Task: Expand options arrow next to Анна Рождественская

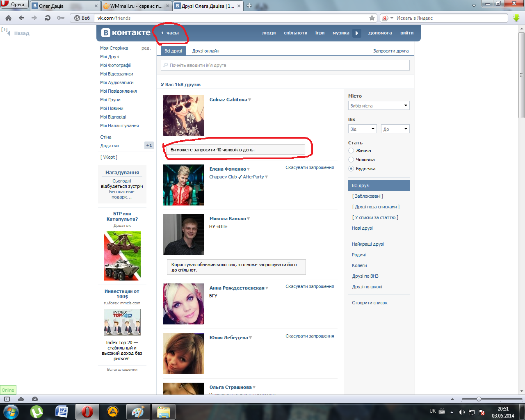Action: (267, 288)
